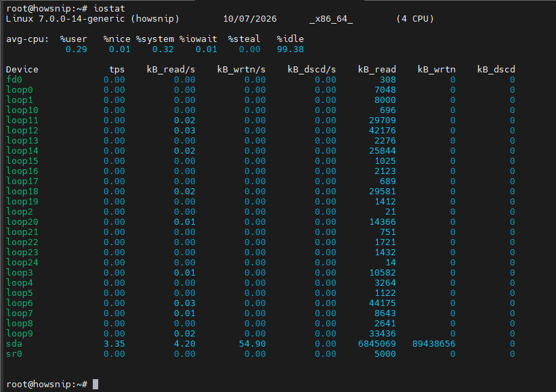Click the loop11 device name

click(22, 121)
